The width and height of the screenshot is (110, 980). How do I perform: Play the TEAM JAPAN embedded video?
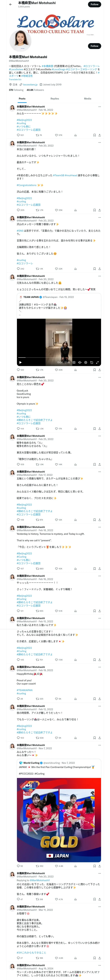click(21, 362)
